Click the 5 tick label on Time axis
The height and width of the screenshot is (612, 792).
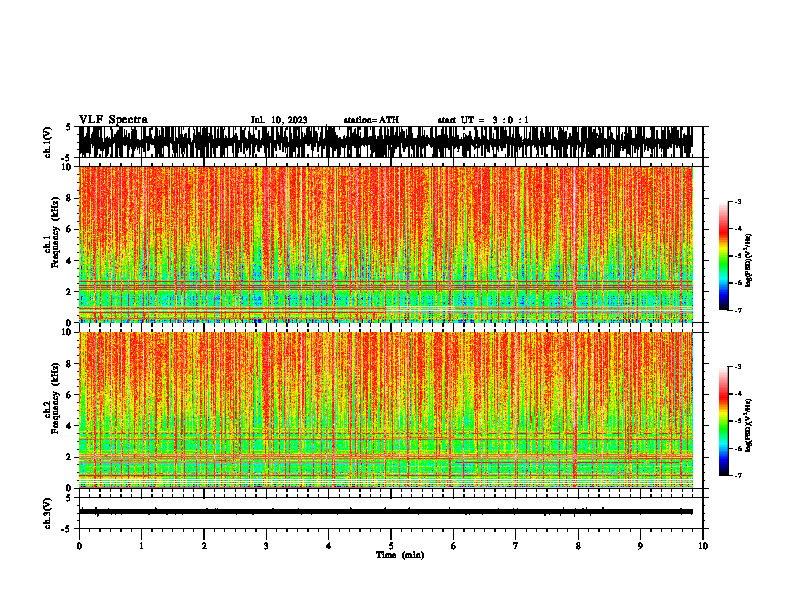[391, 546]
